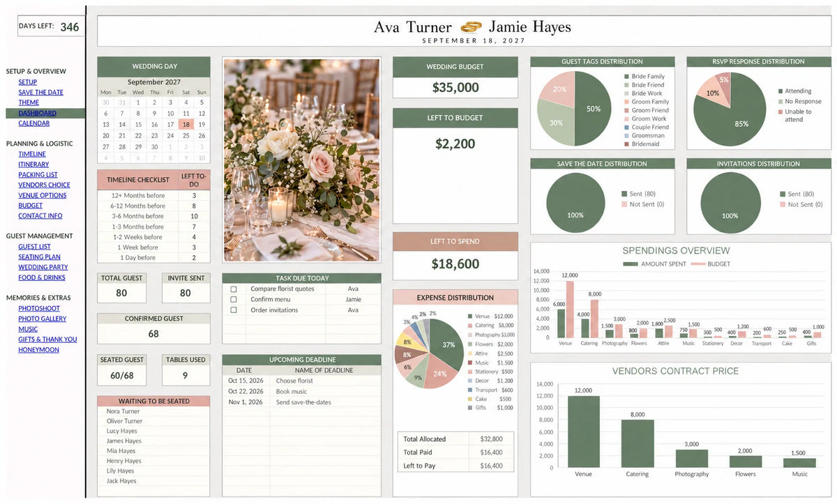Click the CONFIRMED GUEST value 68

click(x=153, y=334)
